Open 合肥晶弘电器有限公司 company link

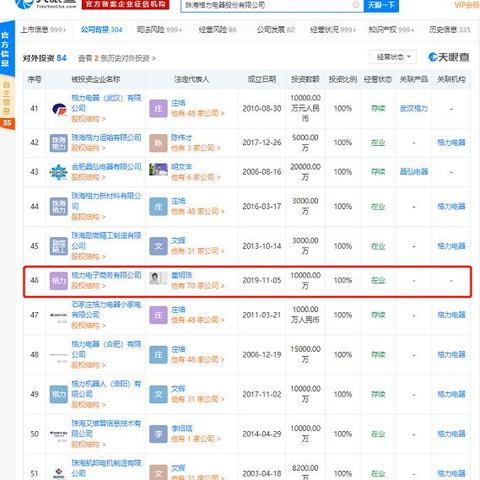[106, 167]
